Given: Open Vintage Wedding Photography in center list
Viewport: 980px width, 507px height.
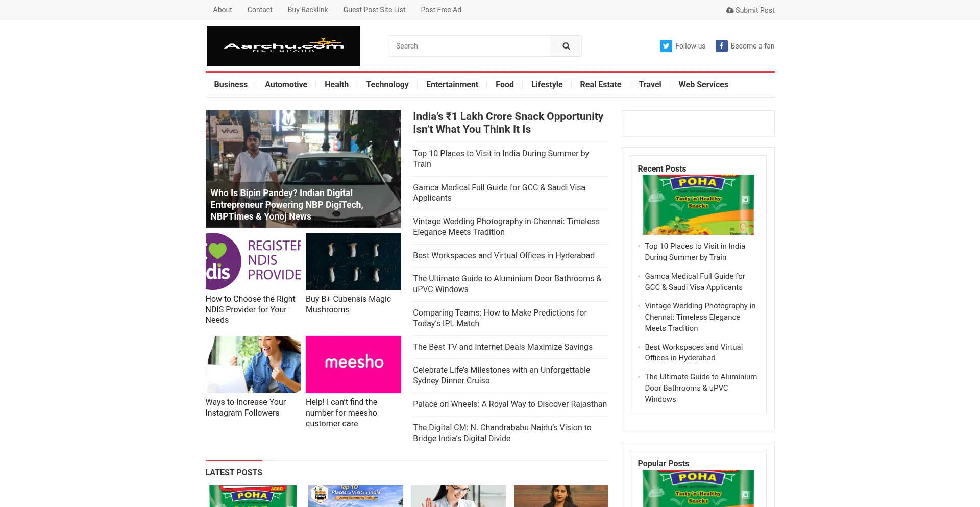Looking at the screenshot, I should click(x=506, y=227).
